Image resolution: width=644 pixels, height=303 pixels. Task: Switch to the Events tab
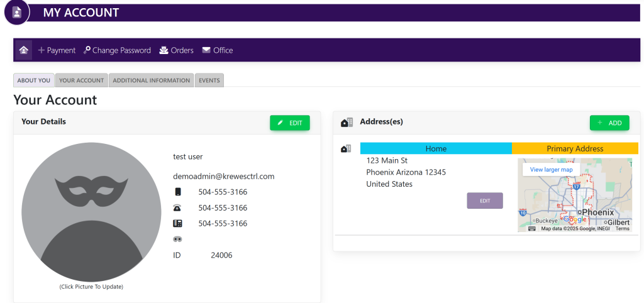[x=209, y=80]
